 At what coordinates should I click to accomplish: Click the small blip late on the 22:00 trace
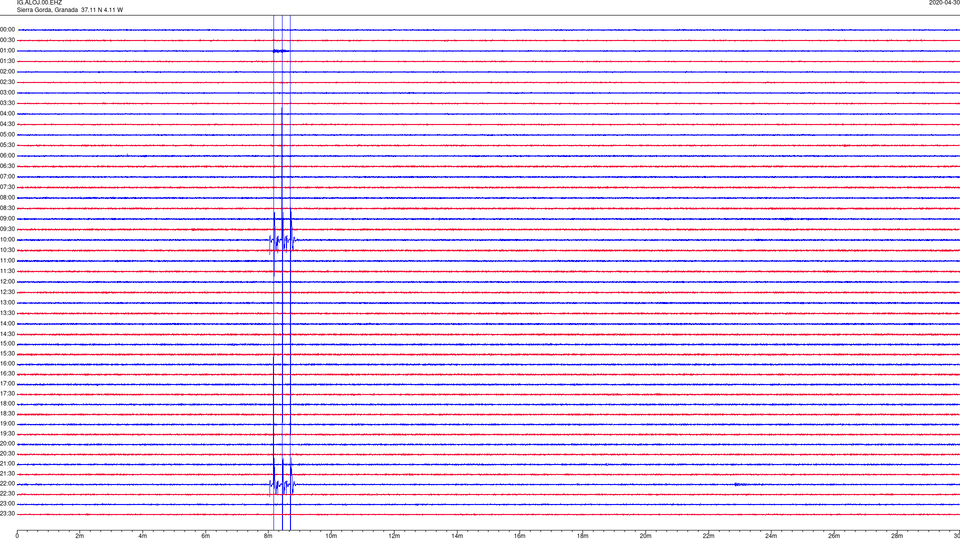click(739, 484)
